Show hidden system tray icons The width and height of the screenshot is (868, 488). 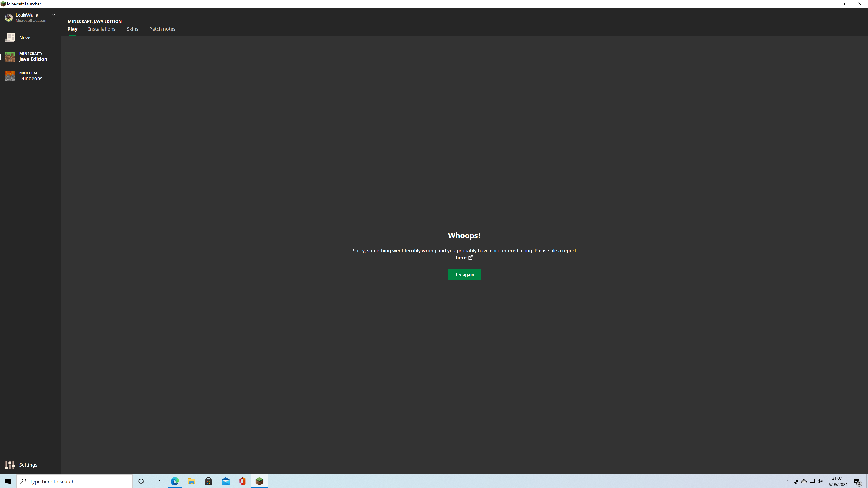click(788, 481)
